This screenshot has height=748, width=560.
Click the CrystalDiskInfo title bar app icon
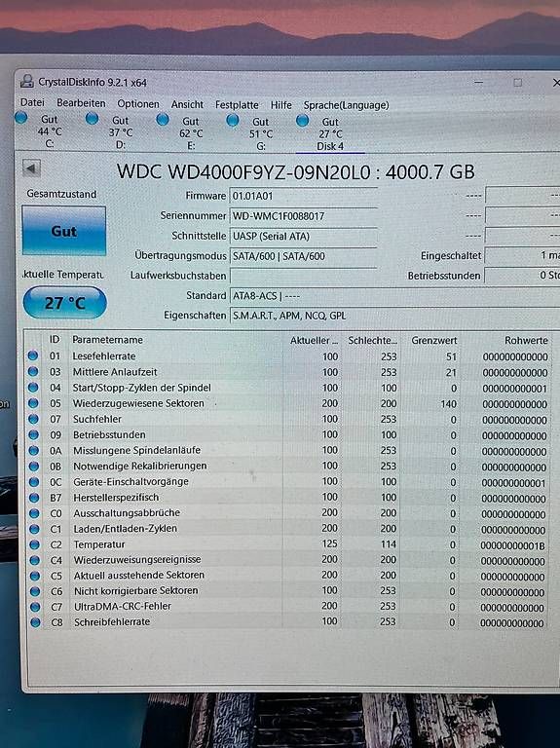(x=26, y=81)
